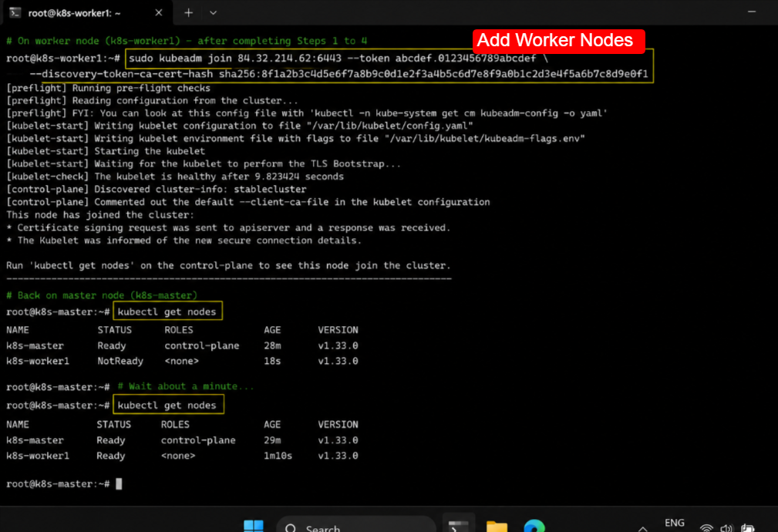
Task: Click the '28m' age value
Action: click(272, 345)
